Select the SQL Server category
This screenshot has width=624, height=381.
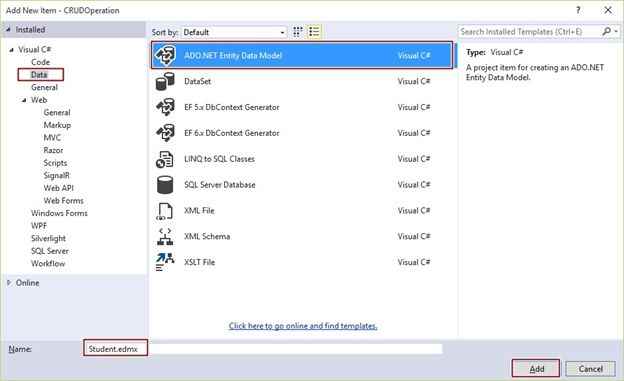tap(50, 251)
